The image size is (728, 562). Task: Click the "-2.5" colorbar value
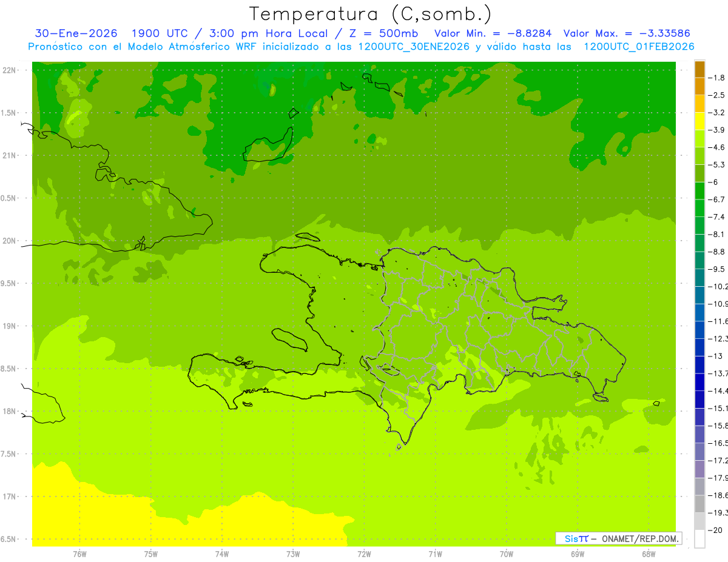pos(718,95)
